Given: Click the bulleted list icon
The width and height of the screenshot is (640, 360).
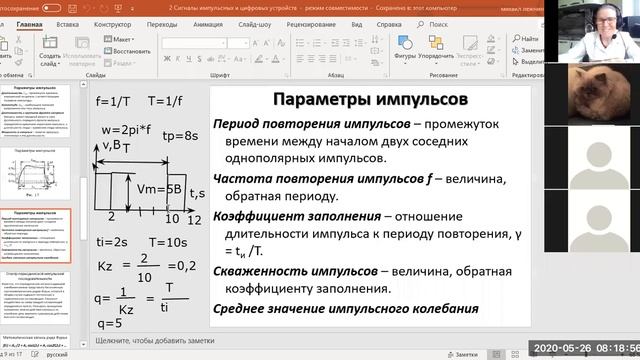Looking at the screenshot, I should (300, 43).
